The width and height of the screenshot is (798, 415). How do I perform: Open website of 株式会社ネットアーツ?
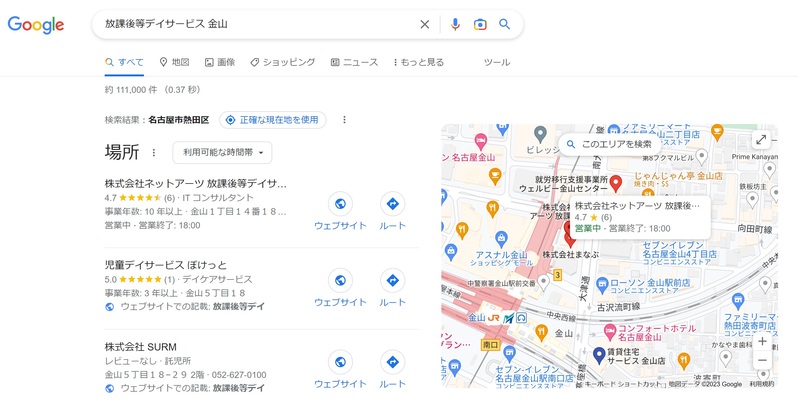click(x=340, y=211)
